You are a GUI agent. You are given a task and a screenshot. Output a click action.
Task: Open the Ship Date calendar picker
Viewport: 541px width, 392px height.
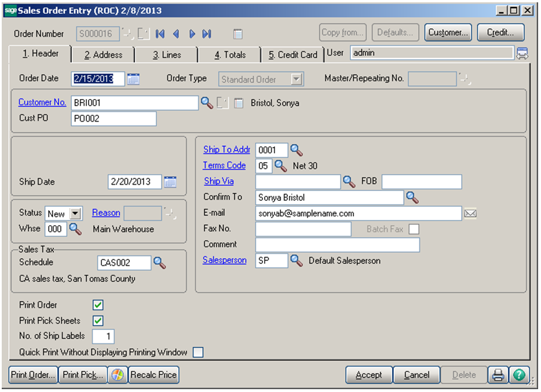(x=171, y=181)
